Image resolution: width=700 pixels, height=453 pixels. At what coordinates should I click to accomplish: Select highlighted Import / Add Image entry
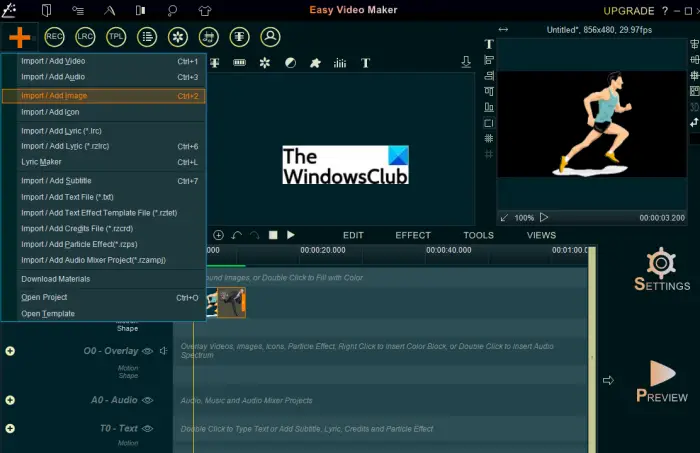104,96
